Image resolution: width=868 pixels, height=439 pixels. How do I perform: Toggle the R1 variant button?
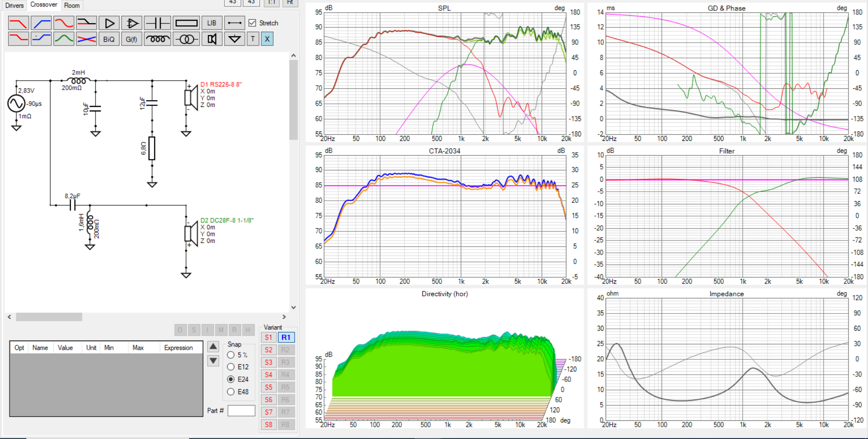pyautogui.click(x=286, y=338)
